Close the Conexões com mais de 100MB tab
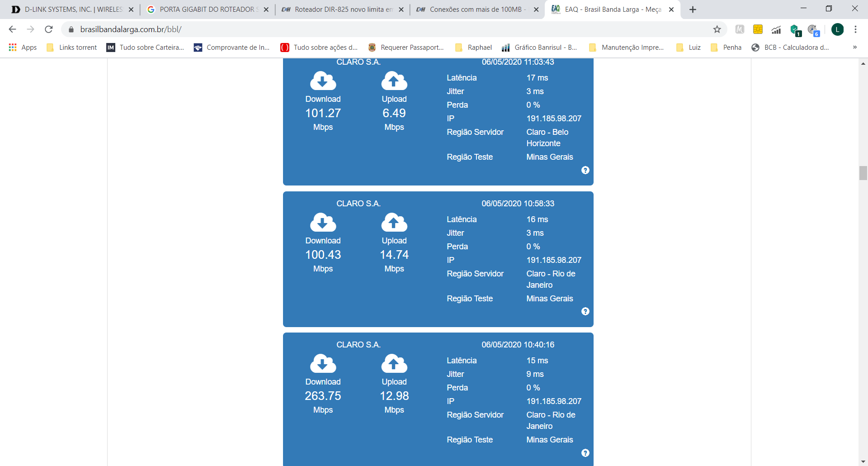The height and width of the screenshot is (466, 868). (x=536, y=10)
